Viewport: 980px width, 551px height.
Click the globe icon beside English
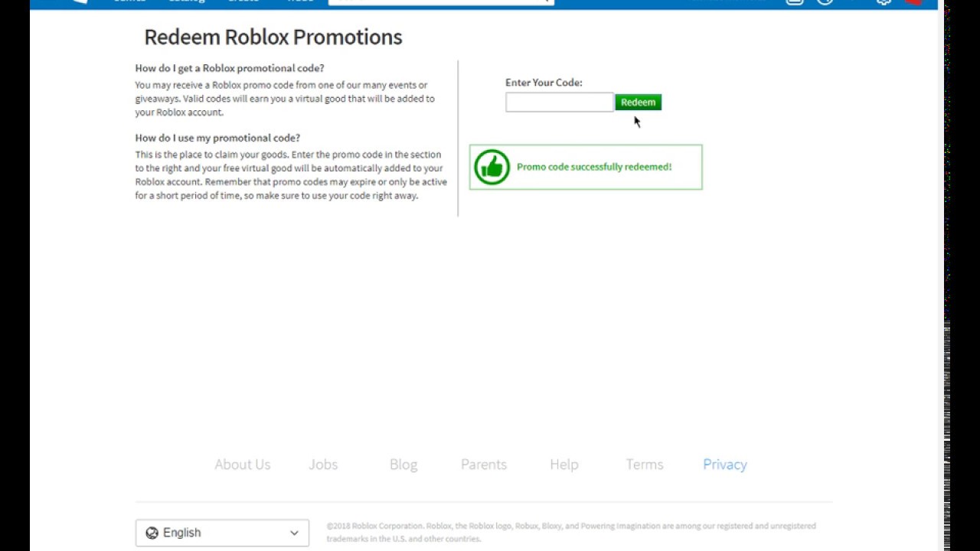pyautogui.click(x=152, y=533)
